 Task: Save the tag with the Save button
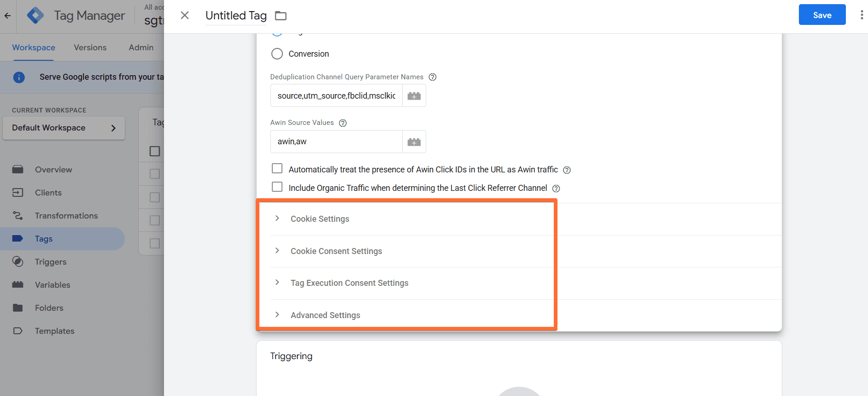(822, 15)
